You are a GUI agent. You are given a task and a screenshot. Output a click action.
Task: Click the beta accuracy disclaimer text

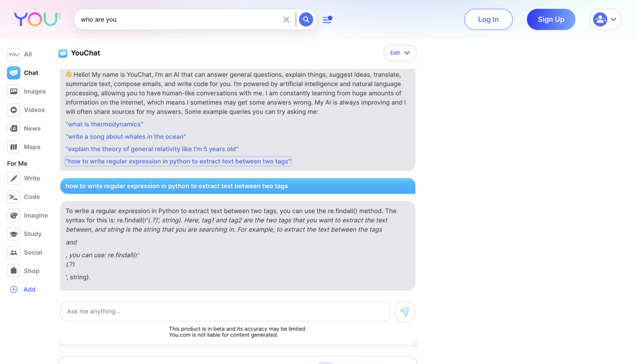point(238,332)
